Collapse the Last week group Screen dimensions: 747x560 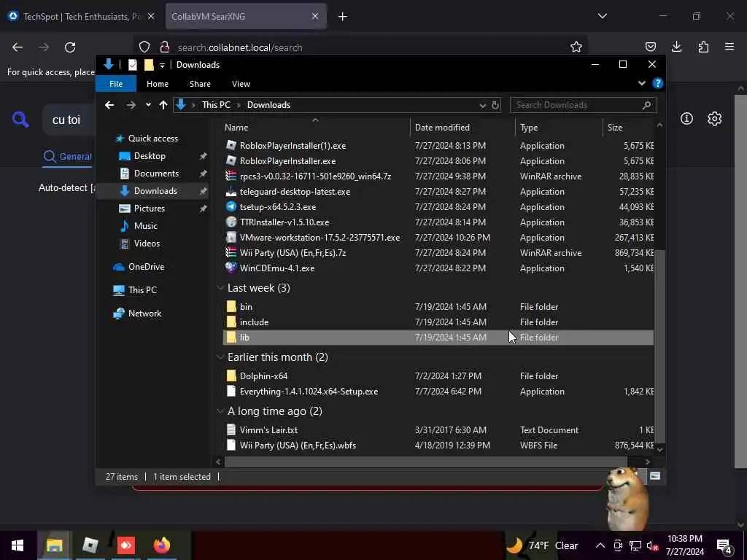coord(220,288)
